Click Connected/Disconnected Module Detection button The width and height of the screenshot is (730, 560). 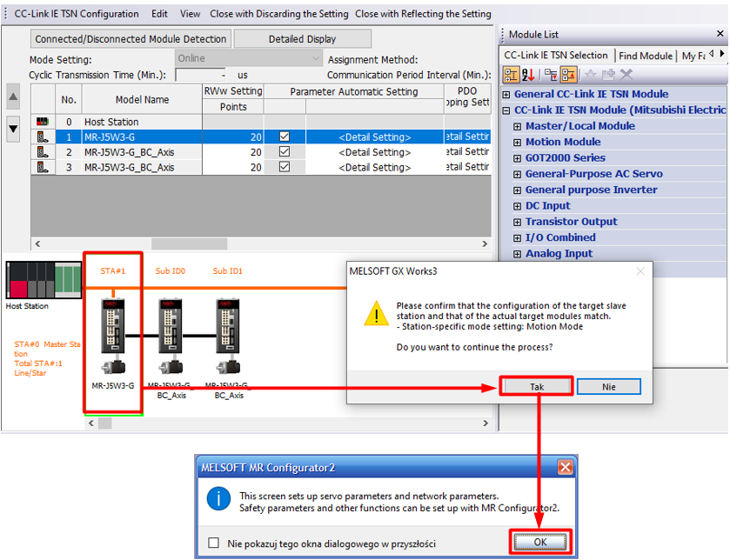pos(131,38)
